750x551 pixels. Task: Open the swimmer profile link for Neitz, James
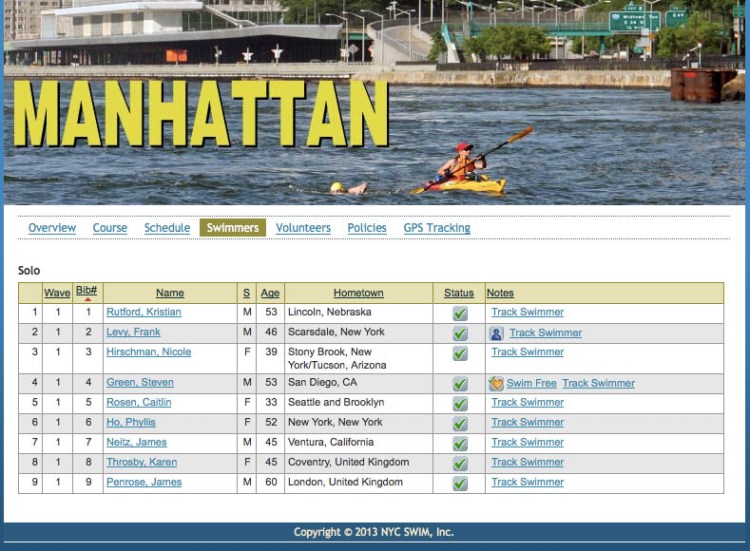pyautogui.click(x=136, y=442)
